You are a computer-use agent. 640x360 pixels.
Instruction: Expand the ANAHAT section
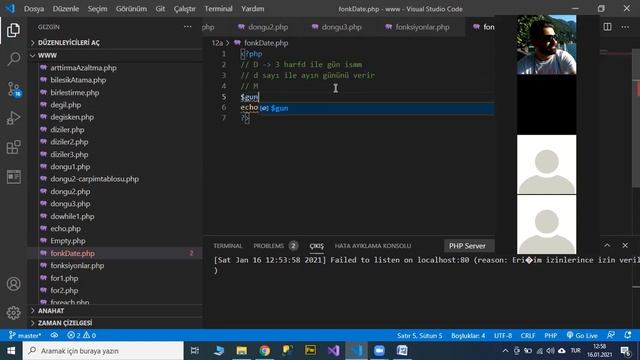(x=115, y=311)
